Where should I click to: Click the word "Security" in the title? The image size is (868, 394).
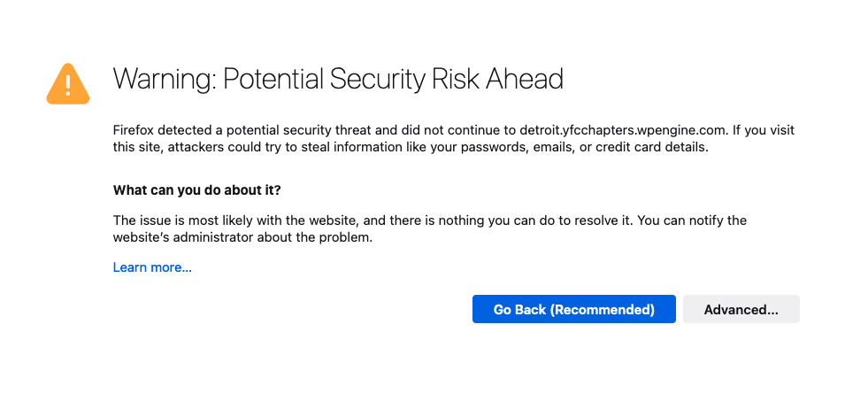(377, 80)
